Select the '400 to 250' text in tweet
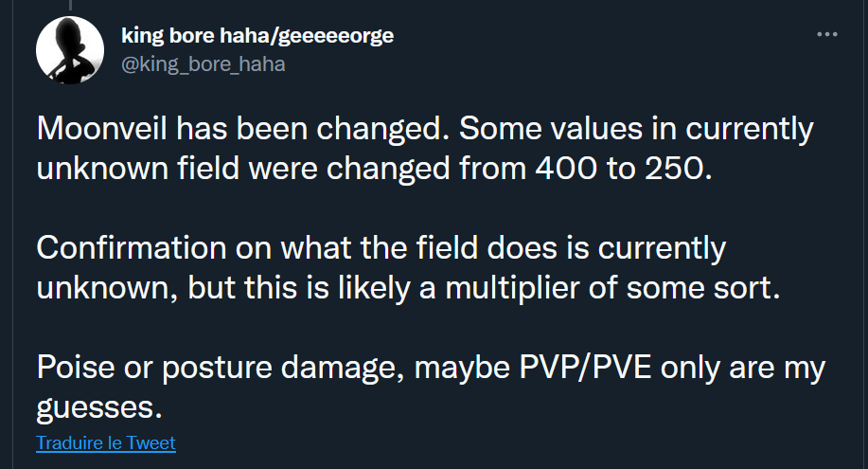The image size is (868, 469). [x=623, y=169]
